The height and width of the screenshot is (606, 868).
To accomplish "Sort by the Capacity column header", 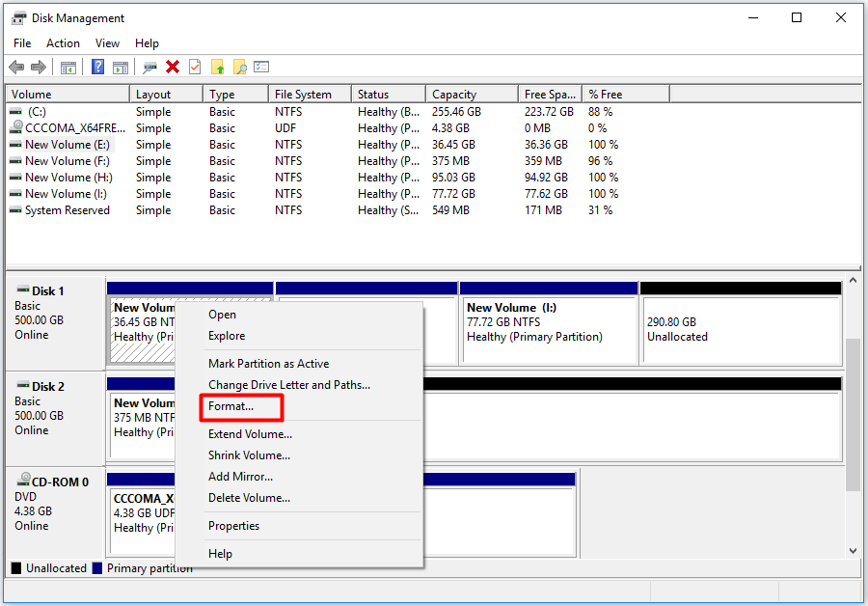I will pos(473,95).
